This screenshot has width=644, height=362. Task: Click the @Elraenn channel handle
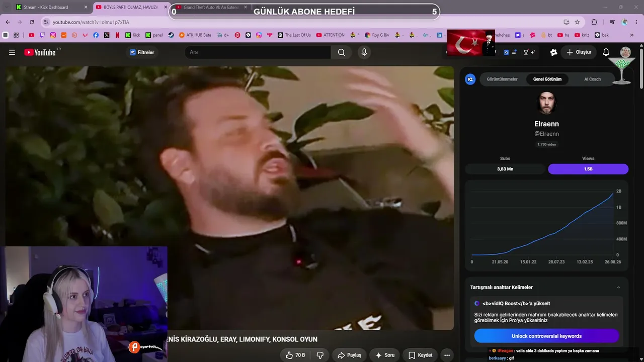(546, 134)
